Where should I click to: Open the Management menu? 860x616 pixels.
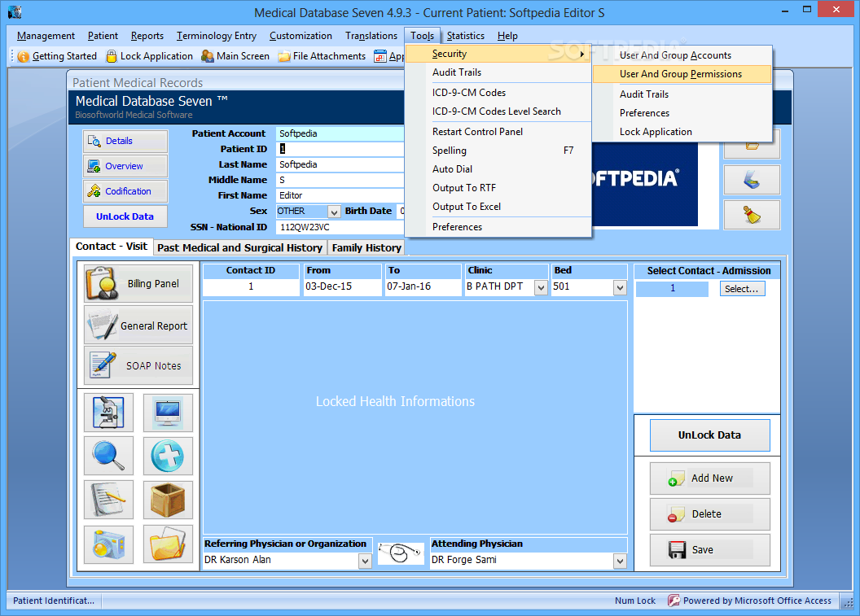pyautogui.click(x=46, y=36)
